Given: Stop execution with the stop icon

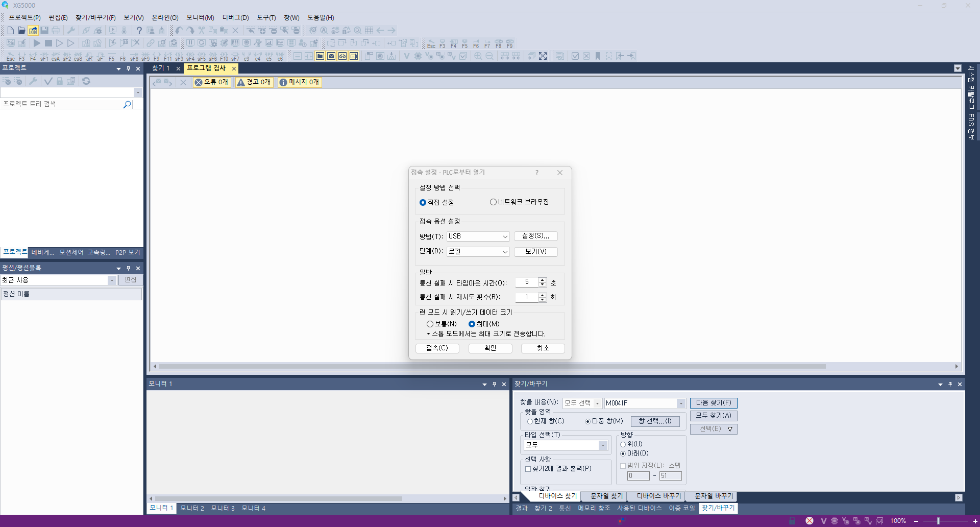Looking at the screenshot, I should coord(48,43).
